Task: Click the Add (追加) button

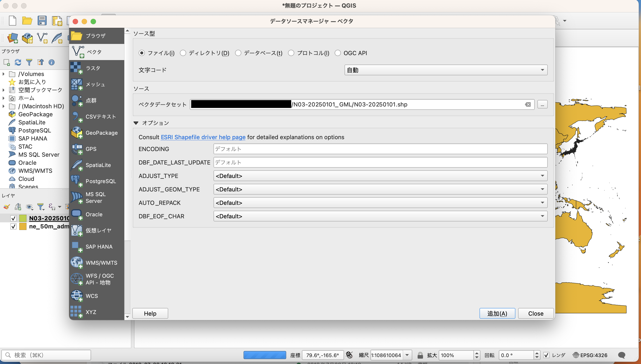Action: 497,314
